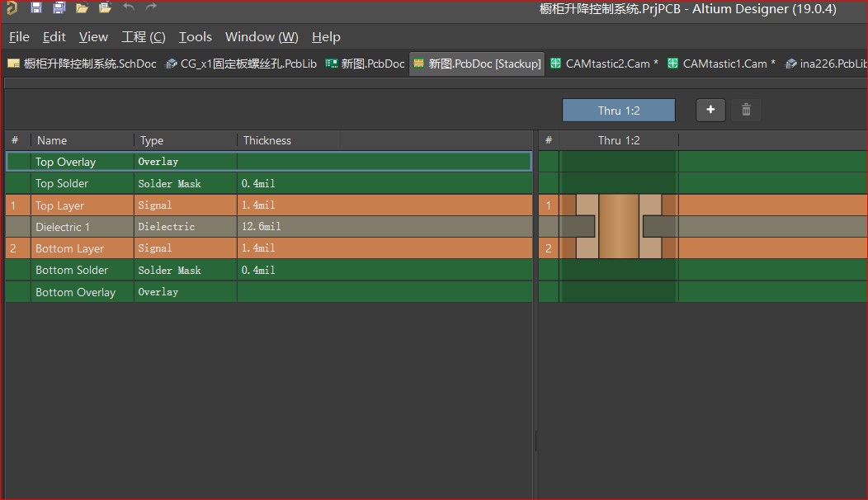Viewport: 868px width, 500px height.
Task: Switch to 新图.PcbDoc [Stackup] tab
Action: (477, 64)
